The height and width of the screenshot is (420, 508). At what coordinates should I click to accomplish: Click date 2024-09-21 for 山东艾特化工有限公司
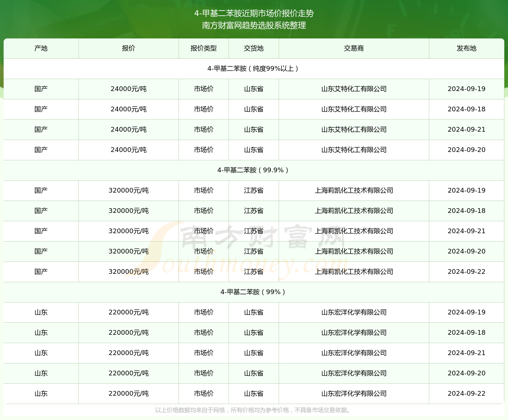tap(467, 129)
